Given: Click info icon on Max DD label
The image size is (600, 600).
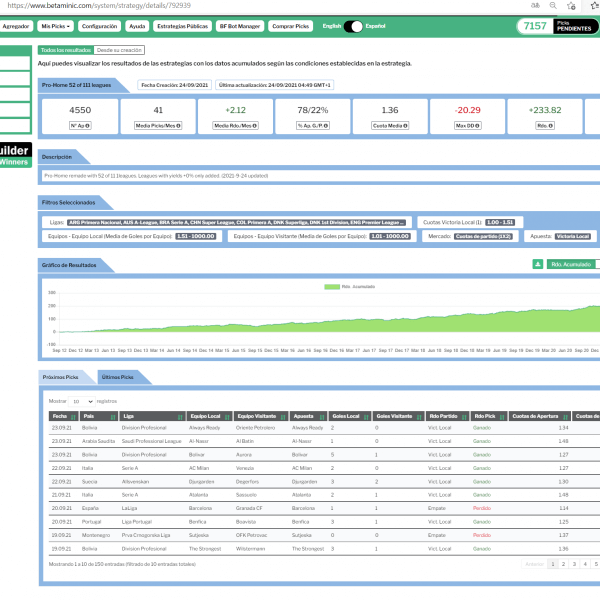Looking at the screenshot, I should point(477,126).
